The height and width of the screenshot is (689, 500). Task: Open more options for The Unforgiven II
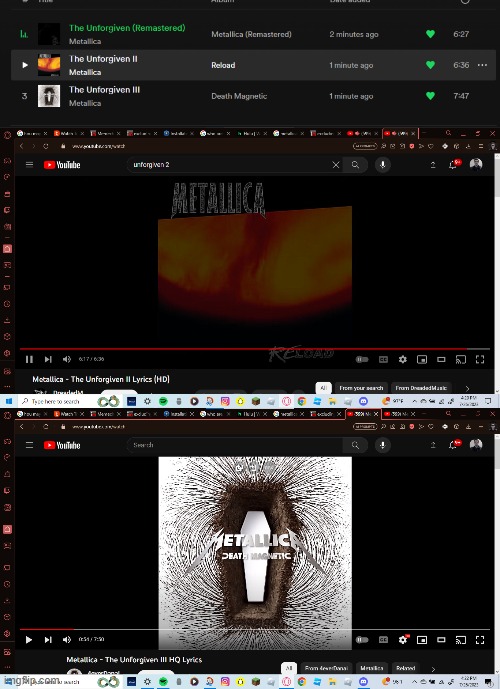482,65
